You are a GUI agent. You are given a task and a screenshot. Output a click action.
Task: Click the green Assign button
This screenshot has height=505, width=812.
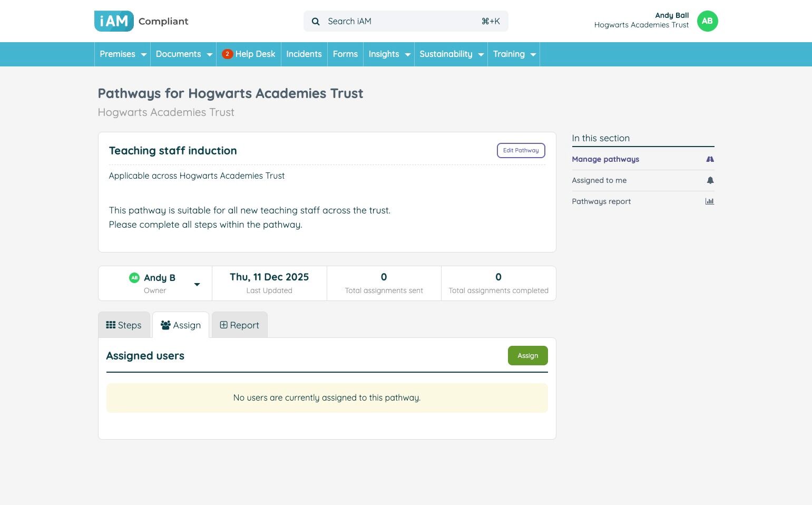(x=528, y=356)
